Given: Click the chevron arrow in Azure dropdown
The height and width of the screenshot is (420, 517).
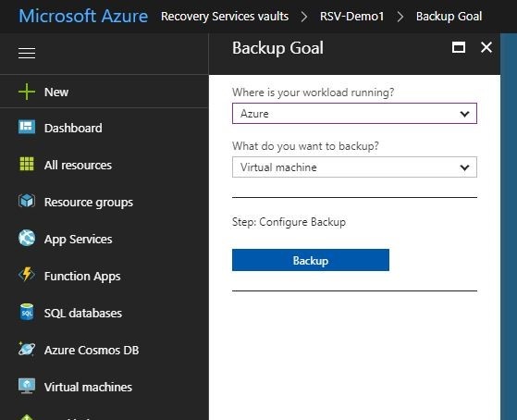Looking at the screenshot, I should point(464,114).
